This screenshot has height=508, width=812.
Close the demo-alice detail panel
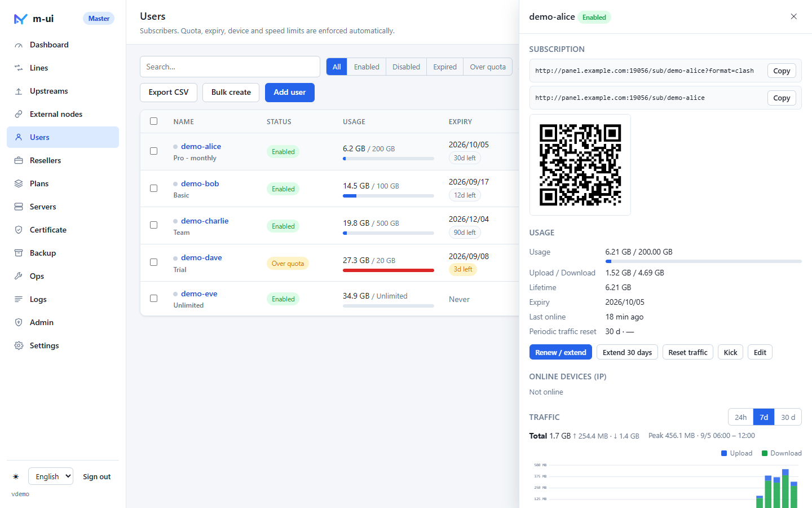(x=793, y=16)
